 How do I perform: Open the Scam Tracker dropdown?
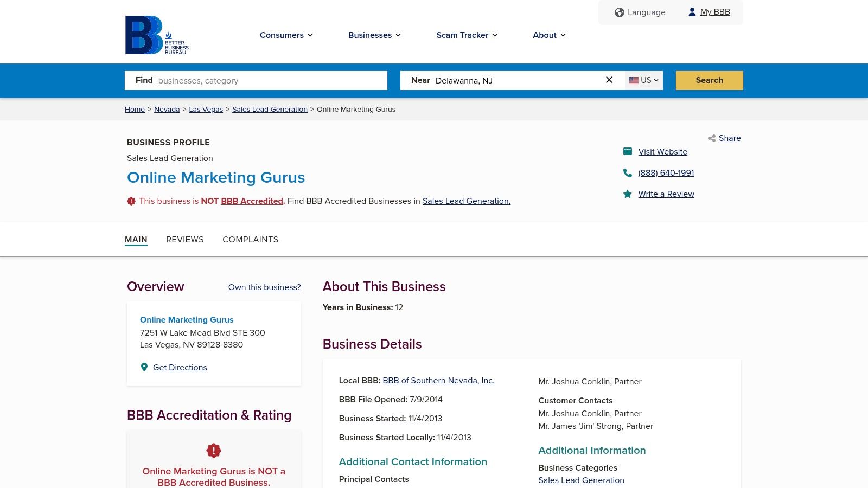[x=467, y=35]
